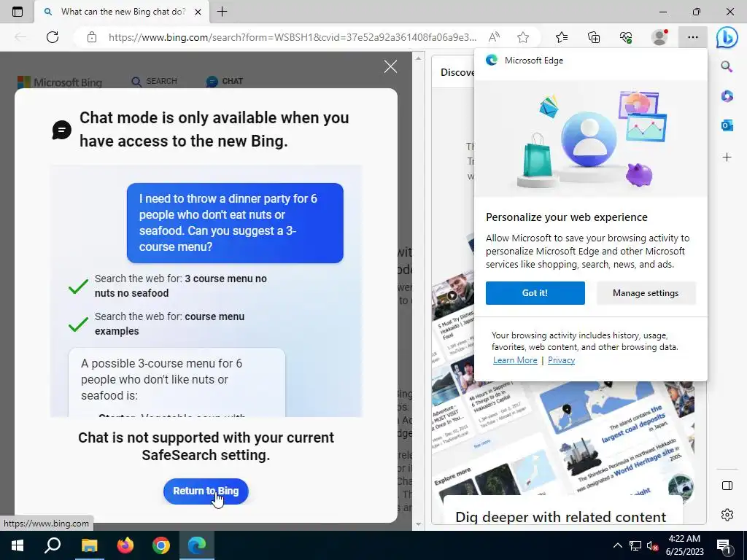
Task: Open sidebar settings gear
Action: point(727,515)
